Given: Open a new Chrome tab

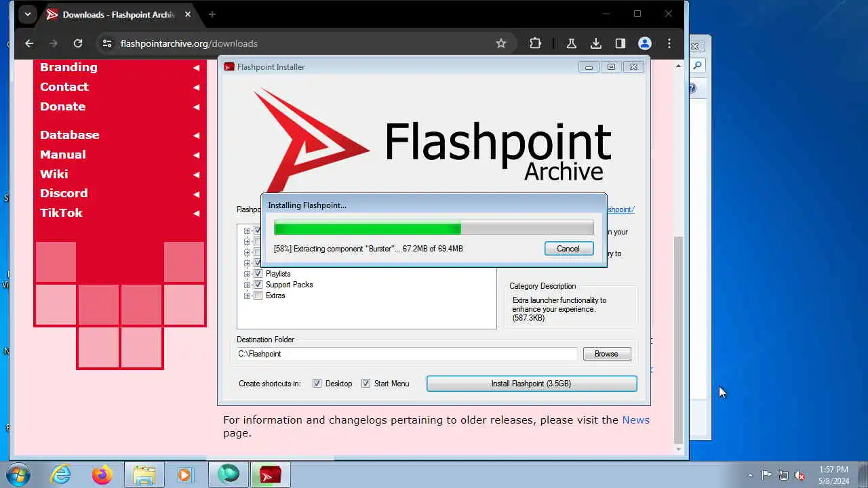Looking at the screenshot, I should [x=212, y=14].
